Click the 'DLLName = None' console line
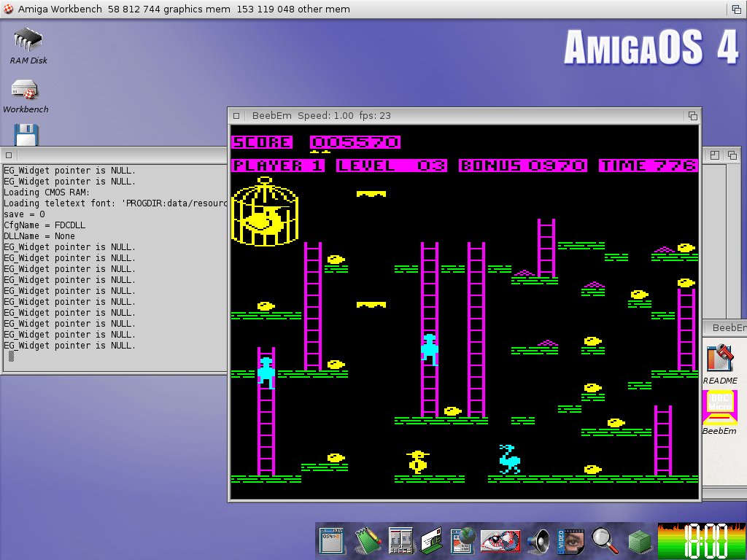 point(39,236)
